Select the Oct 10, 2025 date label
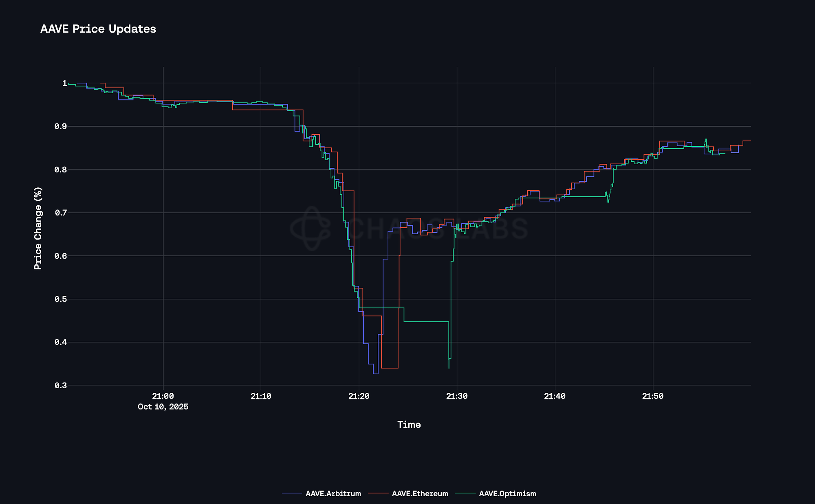Image resolution: width=815 pixels, height=504 pixels. [x=163, y=407]
